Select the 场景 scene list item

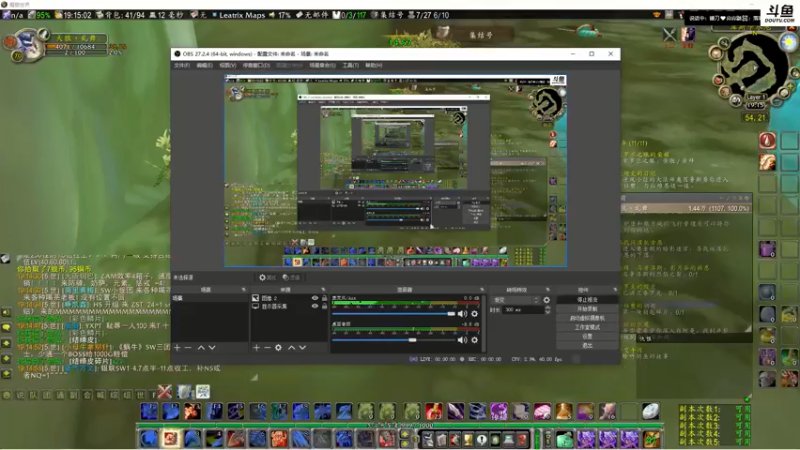click(210, 298)
